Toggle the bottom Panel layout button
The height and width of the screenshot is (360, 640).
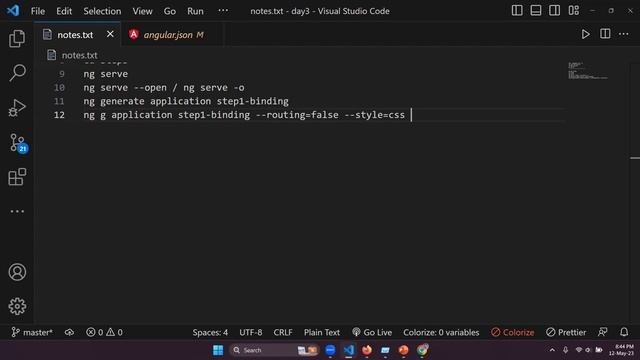pyautogui.click(x=536, y=11)
